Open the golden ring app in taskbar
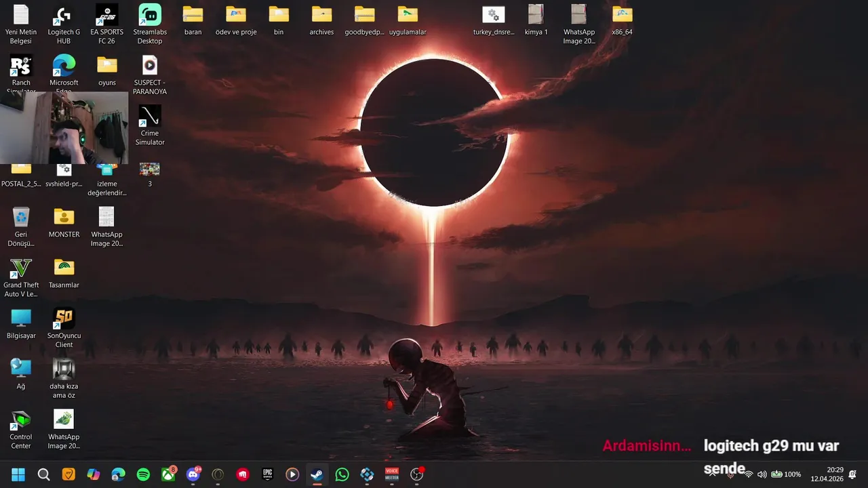The width and height of the screenshot is (868, 488). (x=218, y=474)
